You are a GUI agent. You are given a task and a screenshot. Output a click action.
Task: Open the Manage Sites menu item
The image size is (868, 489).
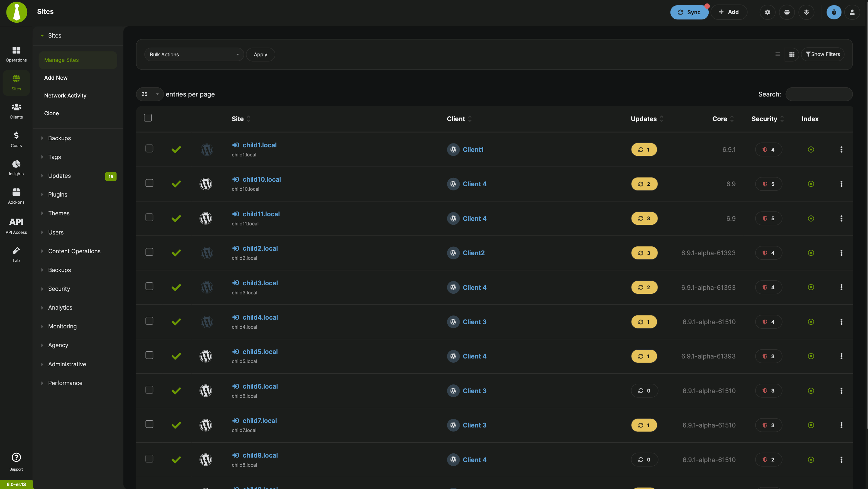point(78,60)
